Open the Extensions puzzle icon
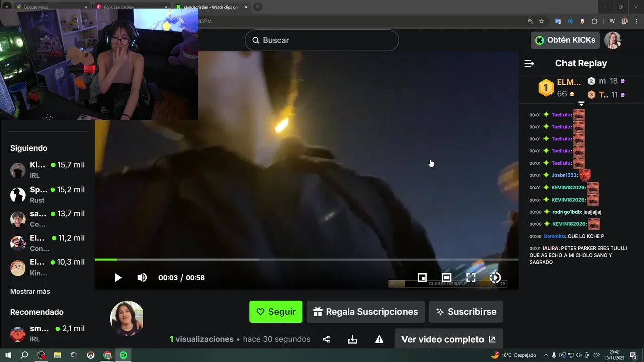This screenshot has width=644, height=362. [x=594, y=21]
